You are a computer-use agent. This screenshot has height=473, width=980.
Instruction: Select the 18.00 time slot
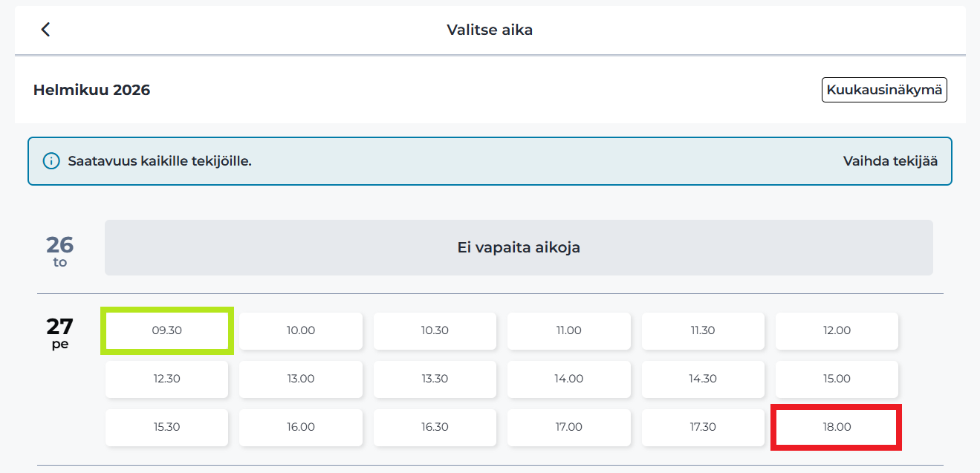coord(836,427)
